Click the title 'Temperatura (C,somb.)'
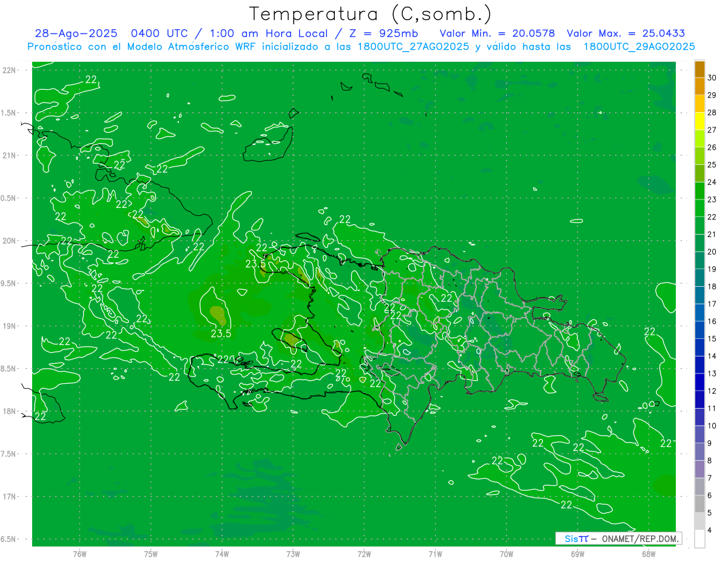This screenshot has height=562, width=728. click(370, 14)
